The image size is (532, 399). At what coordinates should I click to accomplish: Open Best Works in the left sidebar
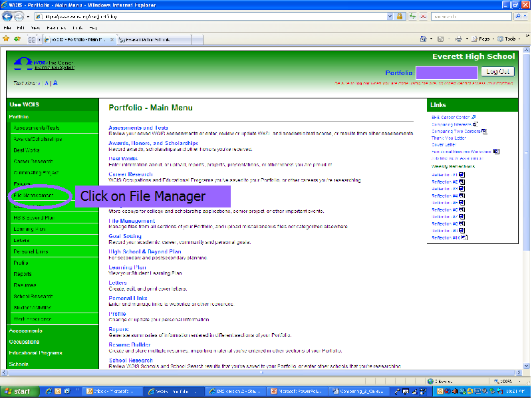(26, 150)
